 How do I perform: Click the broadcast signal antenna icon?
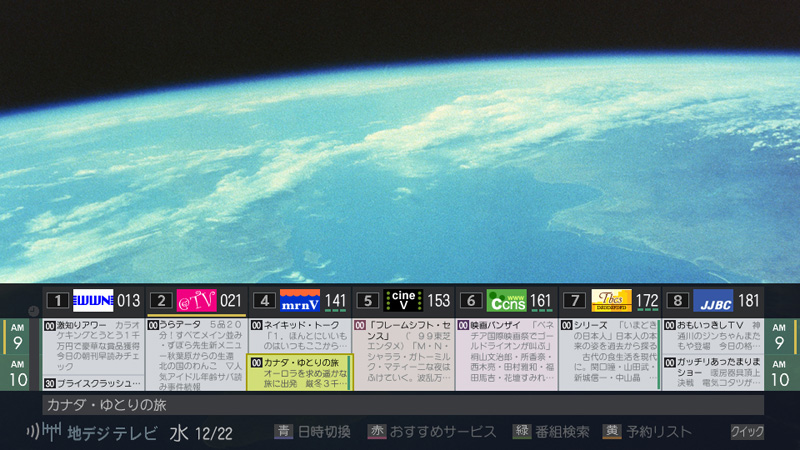(x=44, y=432)
